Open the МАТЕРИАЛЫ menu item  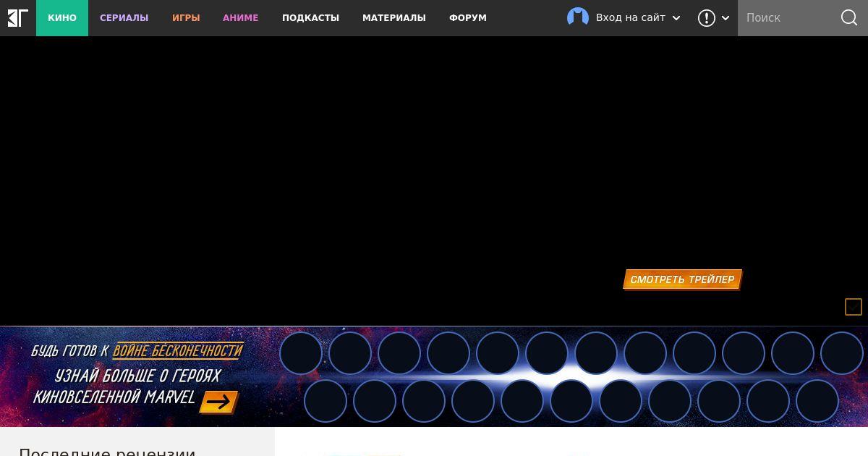tap(394, 18)
